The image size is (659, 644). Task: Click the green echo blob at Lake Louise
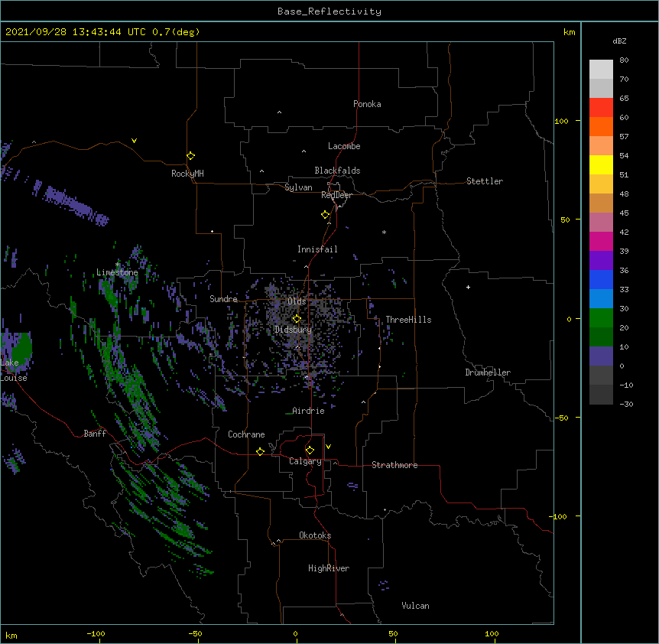[21, 348]
